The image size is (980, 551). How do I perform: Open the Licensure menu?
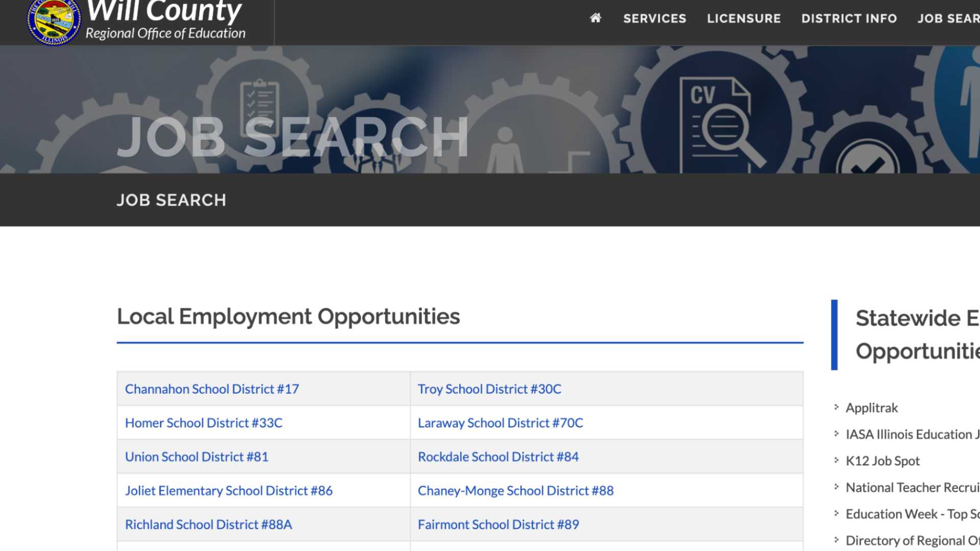coord(744,18)
